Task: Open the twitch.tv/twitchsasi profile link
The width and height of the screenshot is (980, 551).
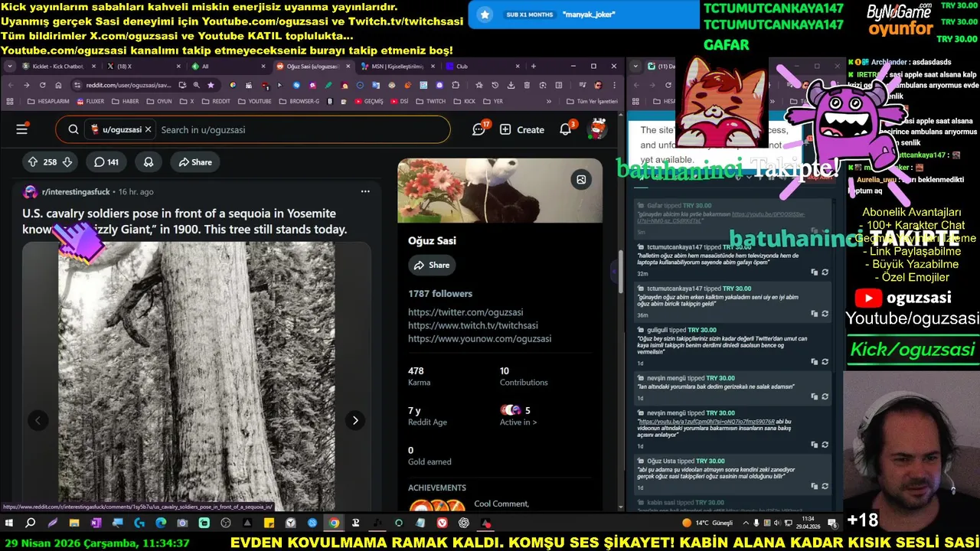Action: [473, 325]
